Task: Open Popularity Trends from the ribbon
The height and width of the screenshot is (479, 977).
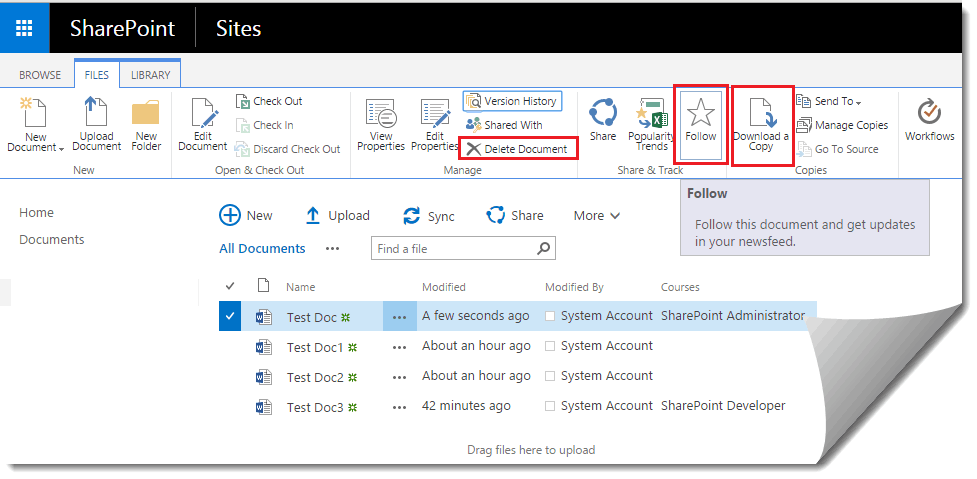Action: pos(652,125)
